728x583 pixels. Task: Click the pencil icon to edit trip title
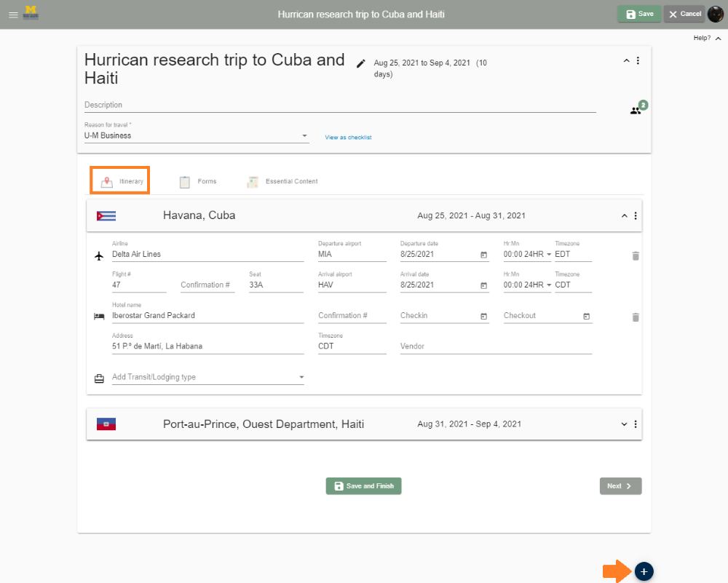click(360, 63)
